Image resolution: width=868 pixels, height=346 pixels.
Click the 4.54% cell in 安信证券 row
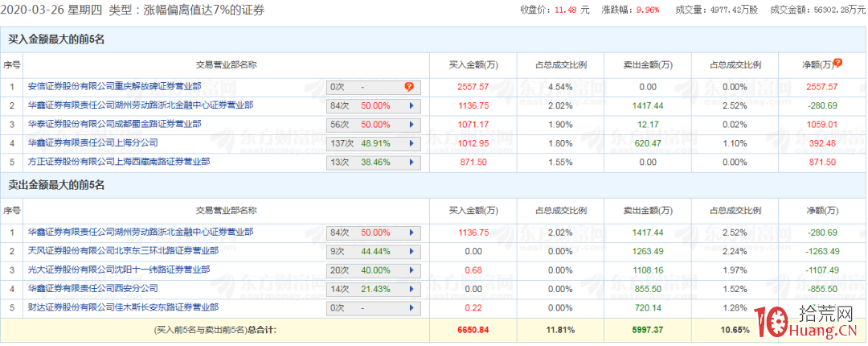561,87
